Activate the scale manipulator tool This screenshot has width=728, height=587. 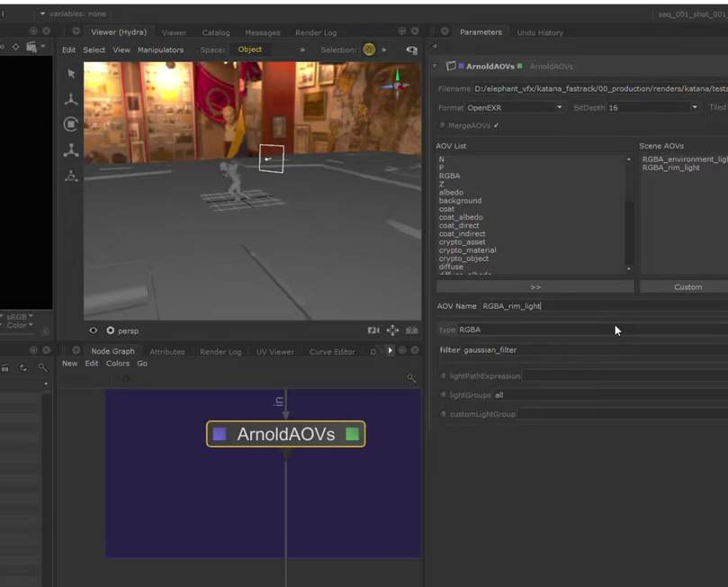tap(70, 150)
